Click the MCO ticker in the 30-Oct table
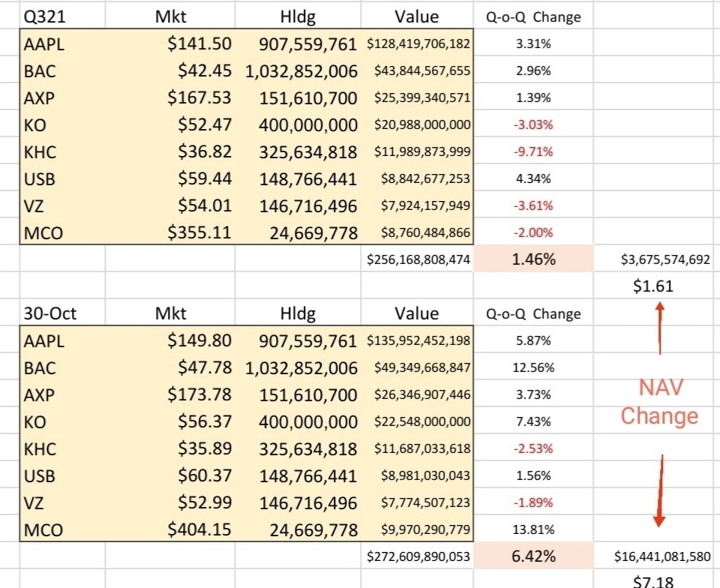 [43, 530]
